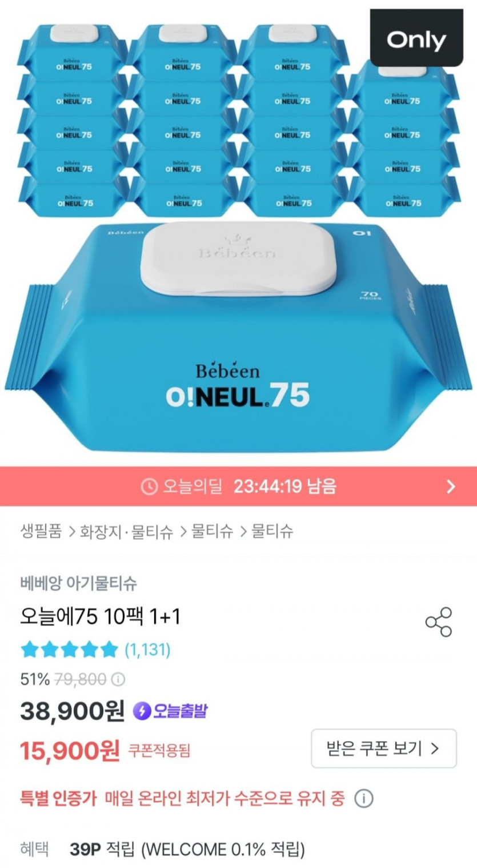Open the 화장지·물티슈 breadcrumb category
Image resolution: width=477 pixels, height=868 pixels.
[x=126, y=531]
